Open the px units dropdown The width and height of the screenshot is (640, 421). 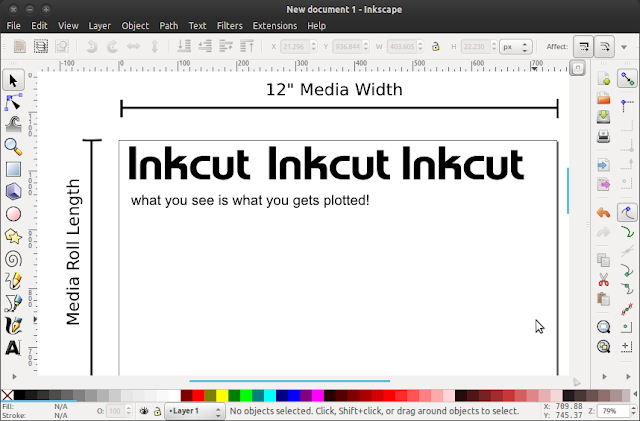516,47
